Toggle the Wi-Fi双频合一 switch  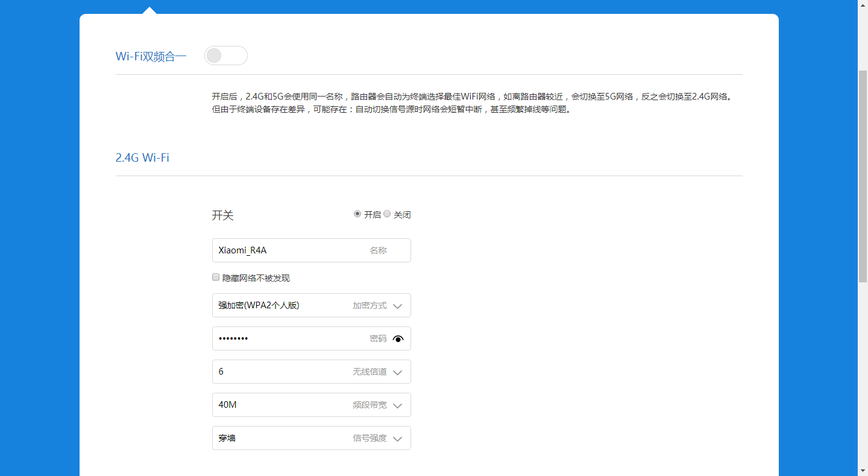(x=226, y=56)
